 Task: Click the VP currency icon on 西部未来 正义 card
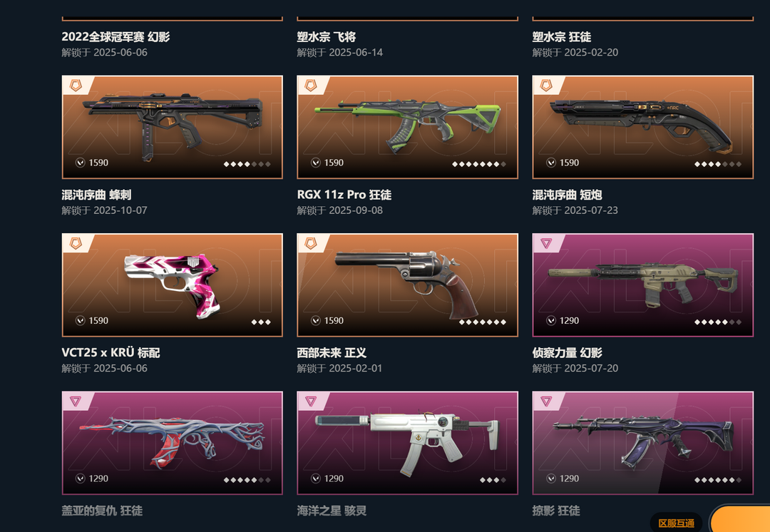pyautogui.click(x=316, y=321)
